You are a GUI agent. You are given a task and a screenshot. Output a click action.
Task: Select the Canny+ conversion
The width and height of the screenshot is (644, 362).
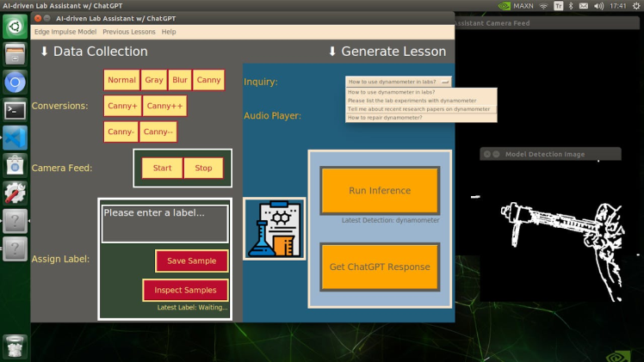point(122,106)
